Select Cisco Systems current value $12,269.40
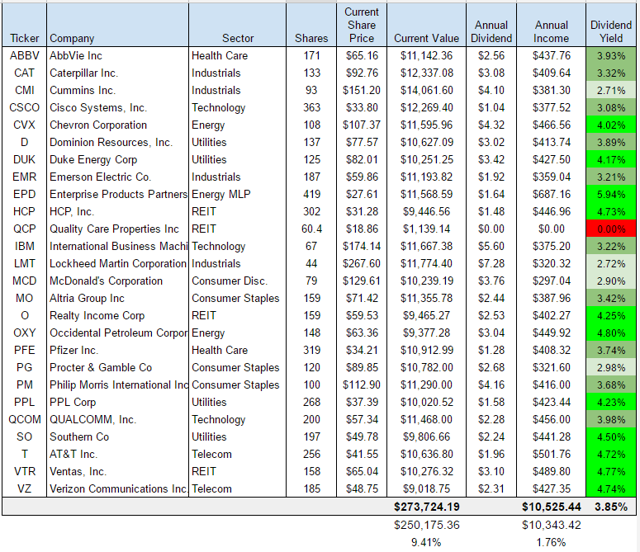Image resolution: width=640 pixels, height=552 pixels. [x=426, y=108]
